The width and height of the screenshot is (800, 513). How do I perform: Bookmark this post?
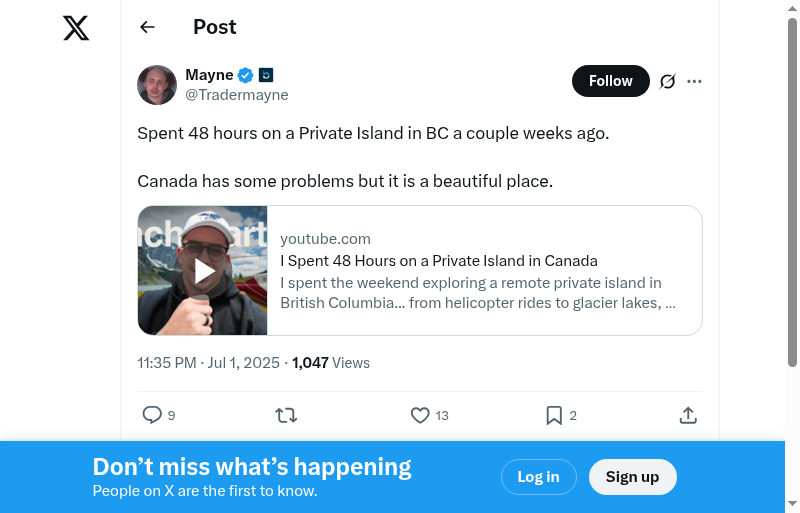(554, 415)
